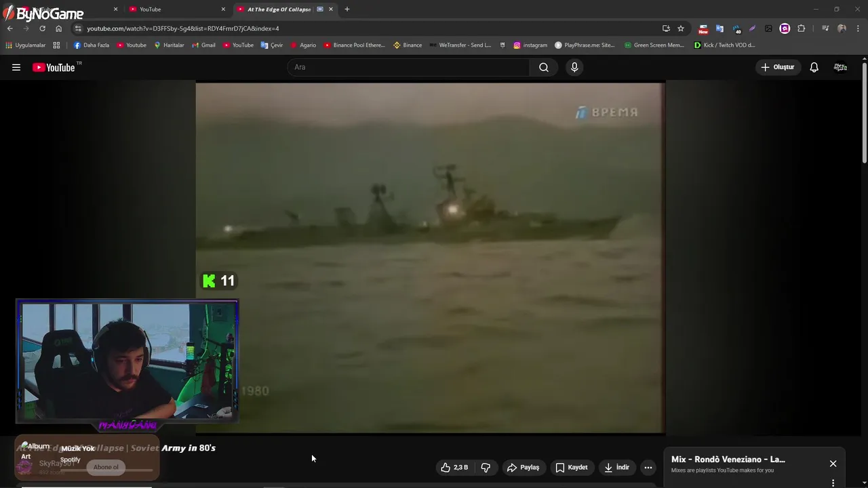The width and height of the screenshot is (868, 488).
Task: Go forward in browser history
Action: (26, 28)
